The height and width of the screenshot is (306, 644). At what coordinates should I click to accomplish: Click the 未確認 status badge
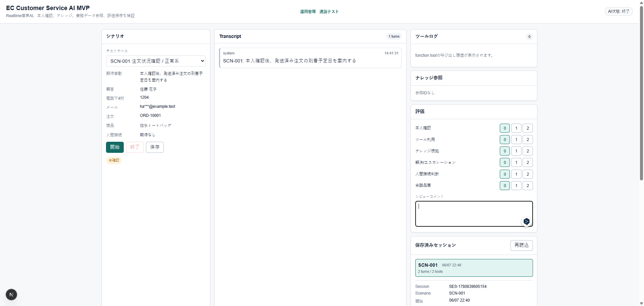tap(114, 160)
